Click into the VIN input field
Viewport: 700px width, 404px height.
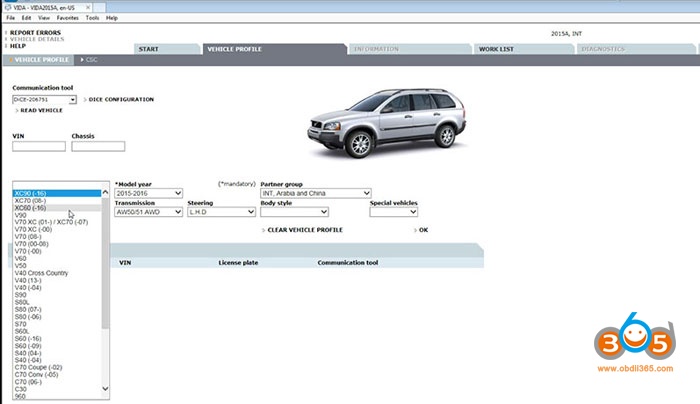click(x=38, y=147)
